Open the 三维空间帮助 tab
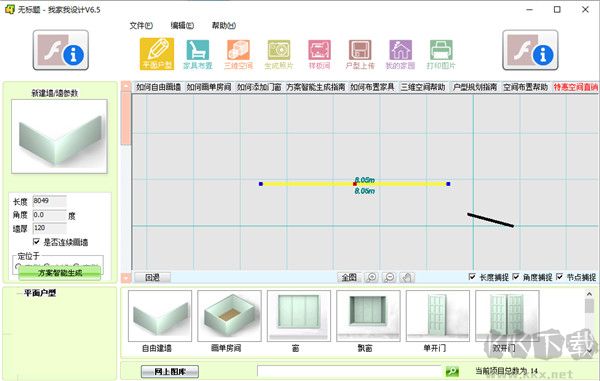Screen dimensions: 600x381 [x=423, y=87]
